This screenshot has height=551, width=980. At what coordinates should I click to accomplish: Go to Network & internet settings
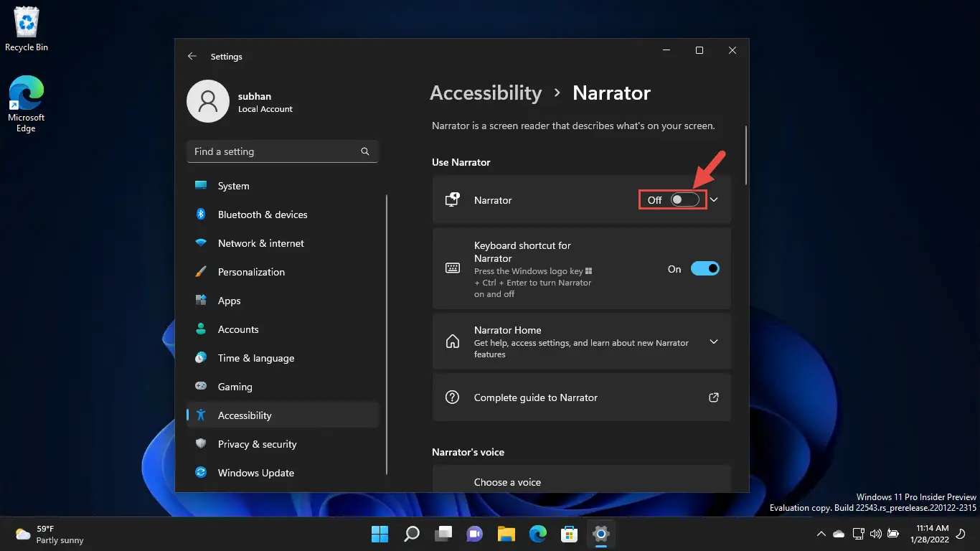coord(283,243)
